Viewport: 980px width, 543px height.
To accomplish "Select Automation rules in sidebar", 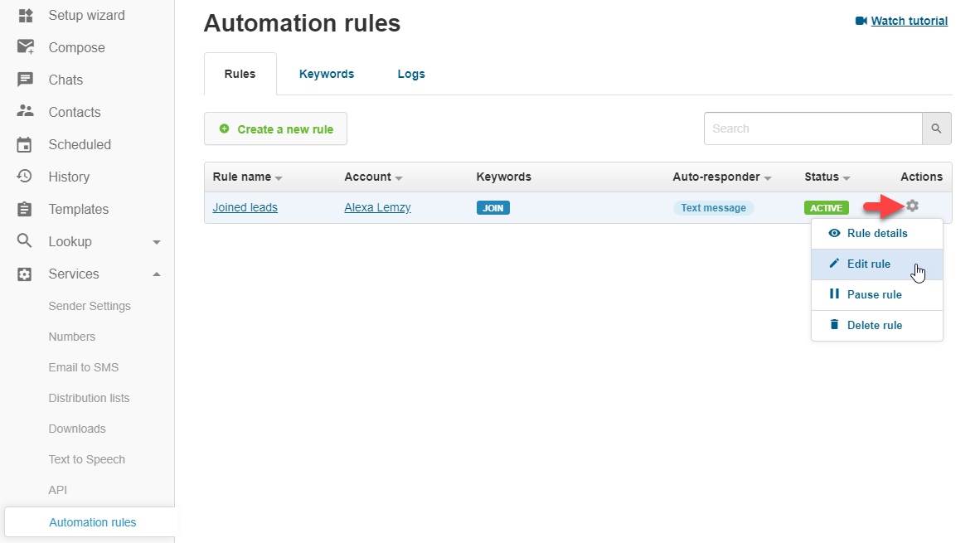I will tap(93, 521).
